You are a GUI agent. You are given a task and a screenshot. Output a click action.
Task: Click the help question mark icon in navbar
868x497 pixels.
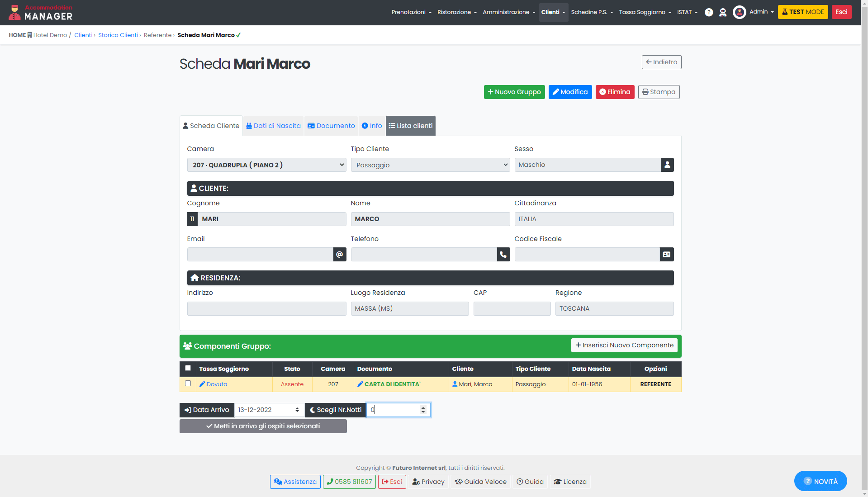tap(709, 12)
